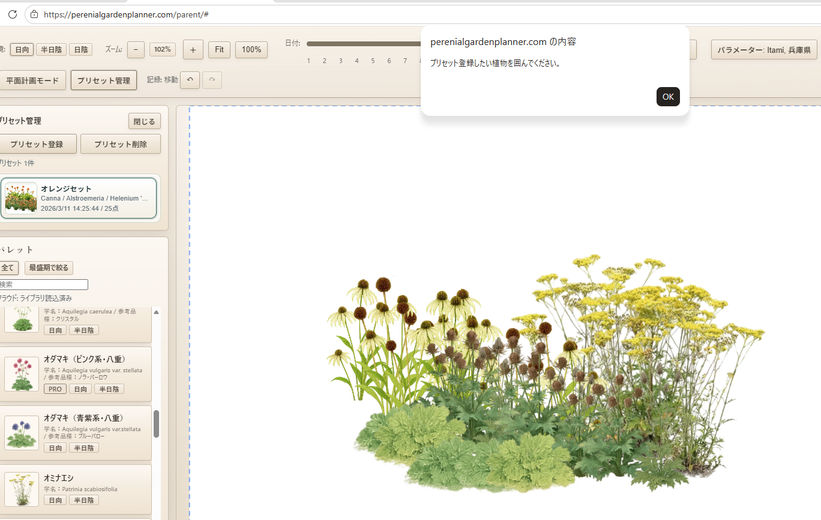This screenshot has height=520, width=821.
Task: Switch to 平面計画モード
Action: click(x=34, y=80)
